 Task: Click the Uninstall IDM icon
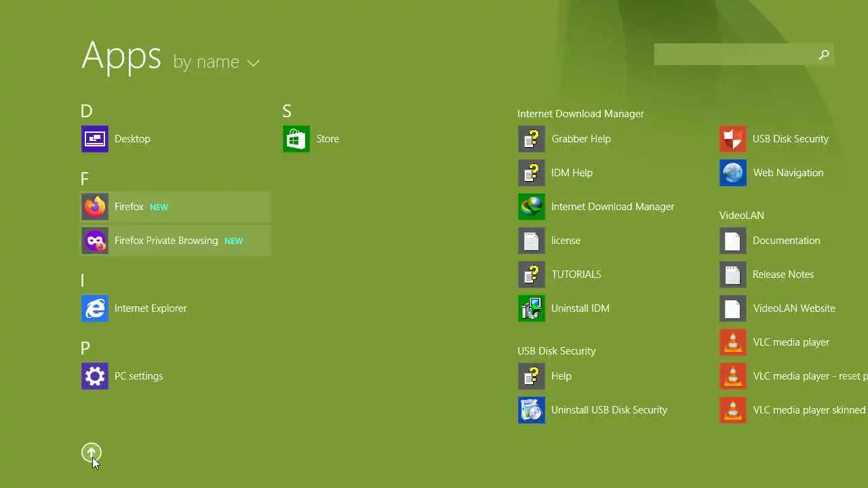[532, 308]
